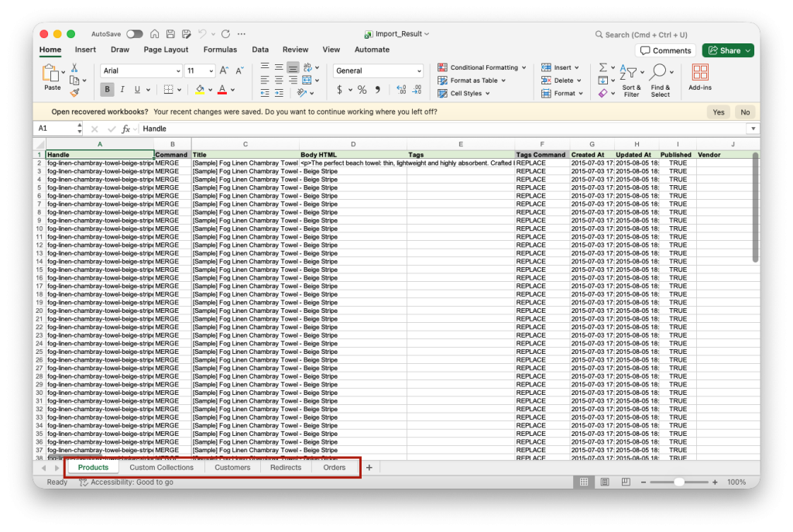This screenshot has height=532, width=793.
Task: Switch to the Formulas ribbon tab
Action: (221, 49)
